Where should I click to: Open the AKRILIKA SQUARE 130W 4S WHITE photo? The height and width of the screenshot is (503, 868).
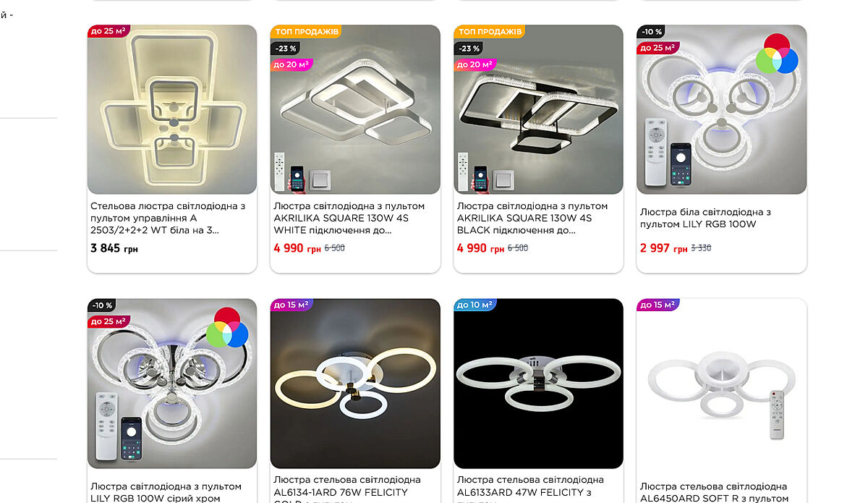[355, 109]
